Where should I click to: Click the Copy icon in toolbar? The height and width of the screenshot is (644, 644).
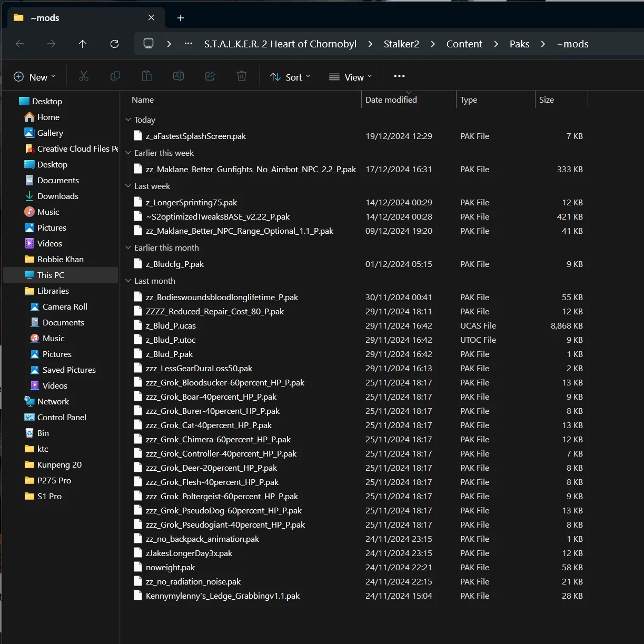[115, 76]
